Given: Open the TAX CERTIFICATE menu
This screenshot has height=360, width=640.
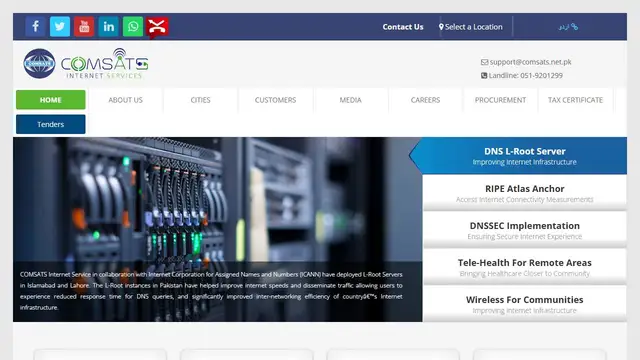Looking at the screenshot, I should (575, 100).
